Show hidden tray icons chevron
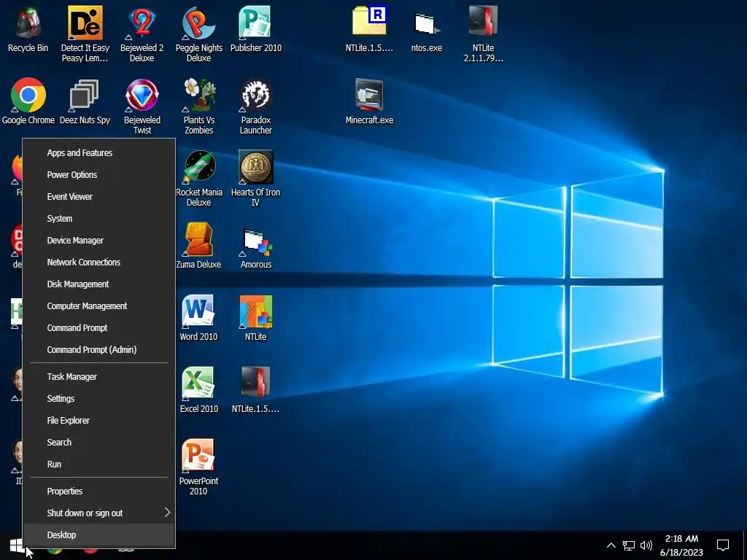This screenshot has width=747, height=560. pos(611,545)
